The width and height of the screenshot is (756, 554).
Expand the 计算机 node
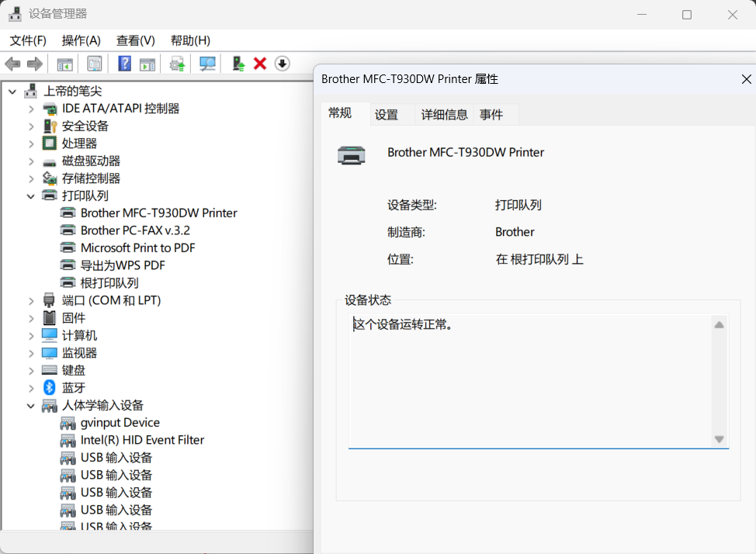tap(31, 336)
